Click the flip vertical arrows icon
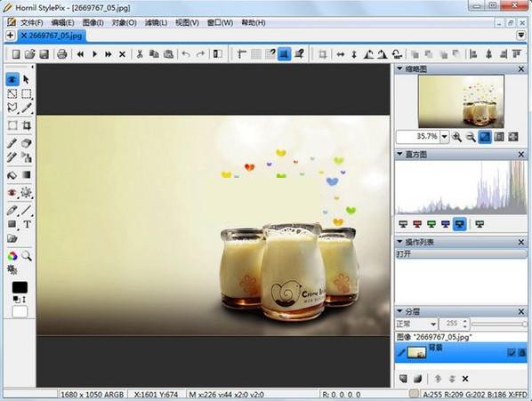Viewport: 532px width, 401px height. pyautogui.click(x=354, y=54)
